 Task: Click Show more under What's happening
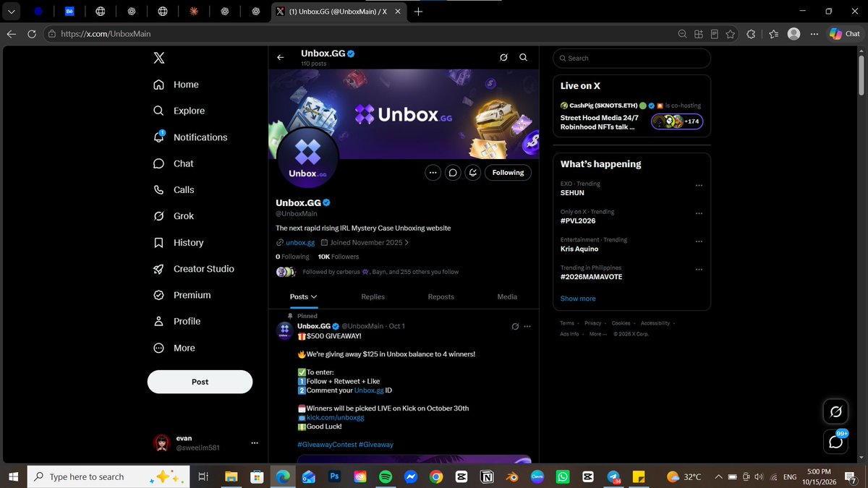[x=578, y=299]
